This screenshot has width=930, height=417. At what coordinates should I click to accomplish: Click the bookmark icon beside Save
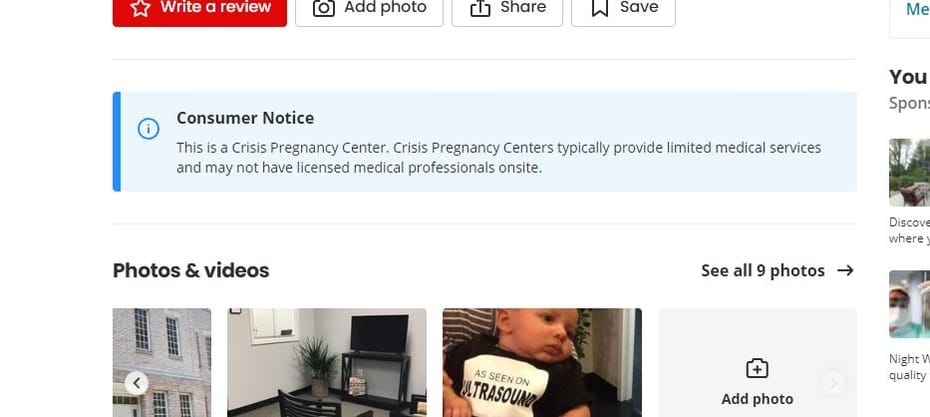(x=600, y=7)
